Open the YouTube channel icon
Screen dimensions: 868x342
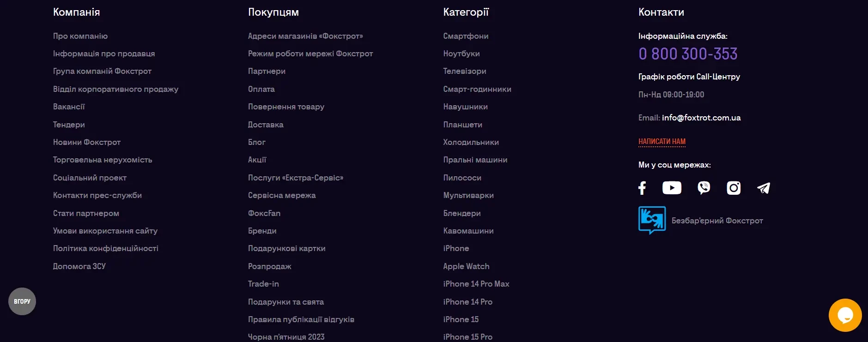coord(672,188)
